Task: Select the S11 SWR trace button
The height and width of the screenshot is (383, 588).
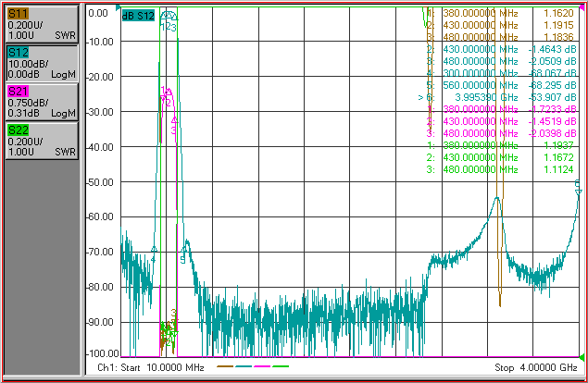Action: 42,24
